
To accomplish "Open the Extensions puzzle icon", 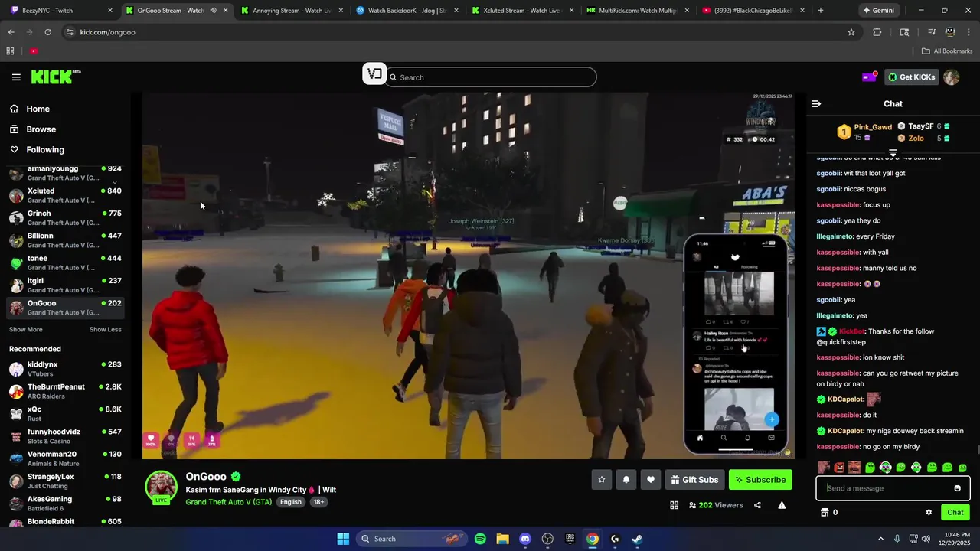I will point(877,32).
